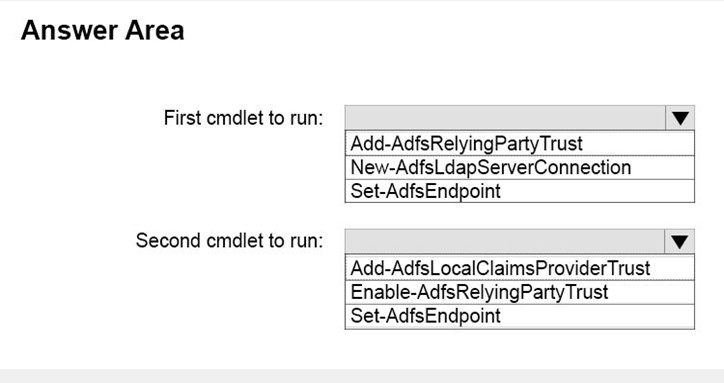Screen dimensions: 724x383
Task: Open the second cmdlet dropdown arrow
Action: [679, 241]
